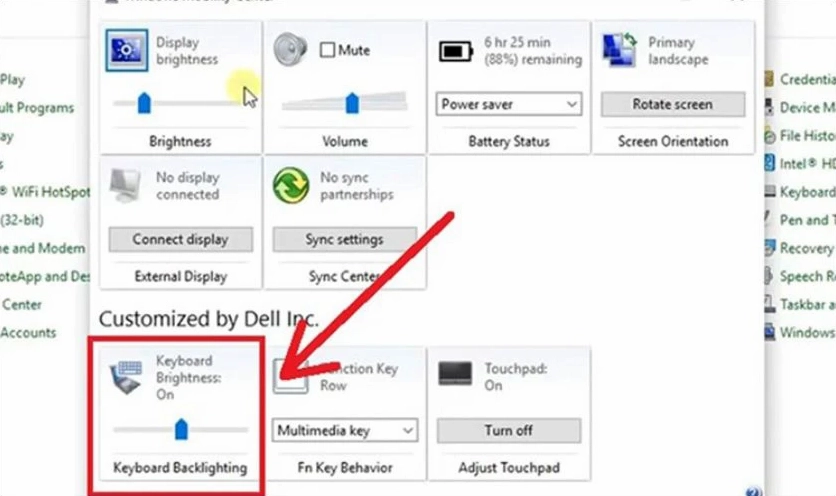Image resolution: width=836 pixels, height=496 pixels.
Task: Click the green Sync Center icon
Action: [291, 186]
